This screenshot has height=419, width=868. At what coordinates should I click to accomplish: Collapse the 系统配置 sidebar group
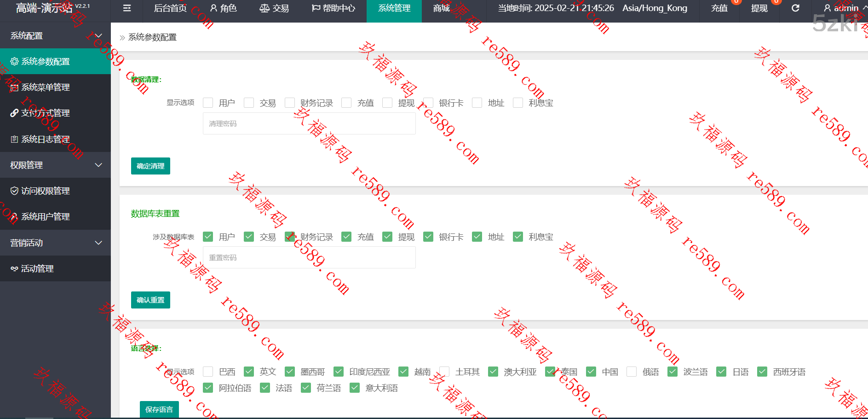(98, 35)
